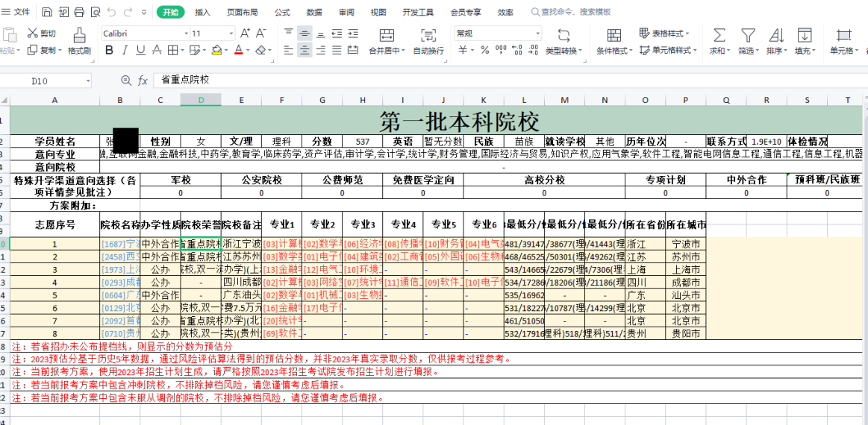Toggle Underline formatting
868x425 pixels.
140,51
